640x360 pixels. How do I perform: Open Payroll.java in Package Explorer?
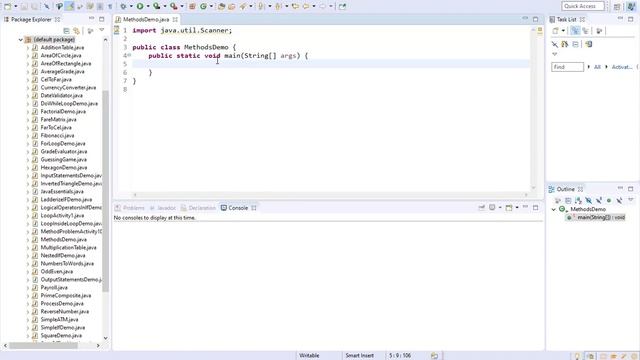(54, 287)
